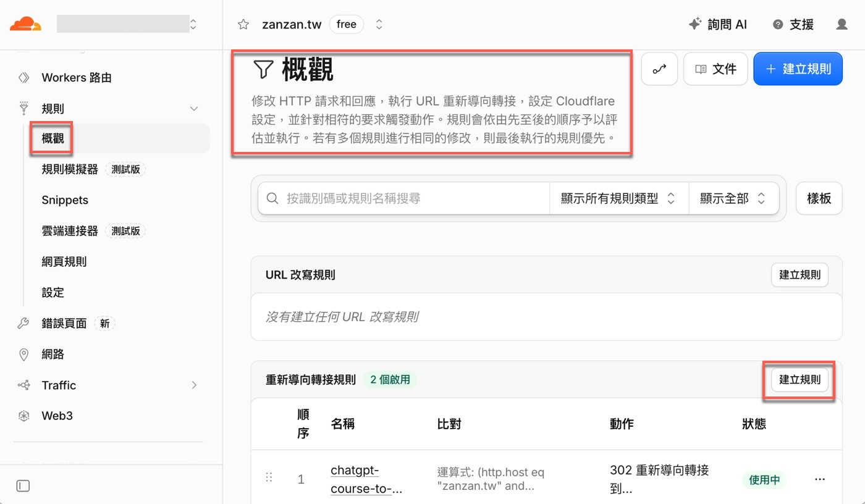The height and width of the screenshot is (504, 865).
Task: Open 網路 in the sidebar
Action: tap(53, 355)
